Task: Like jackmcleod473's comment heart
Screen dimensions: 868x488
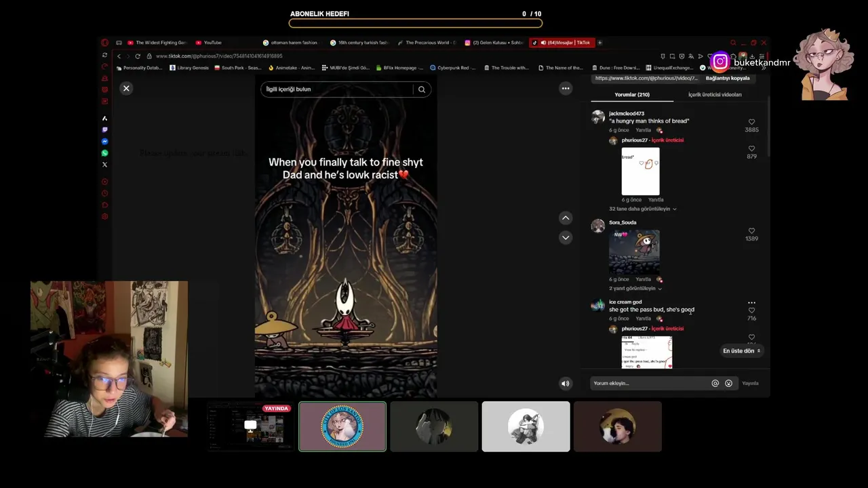Action: tap(751, 122)
